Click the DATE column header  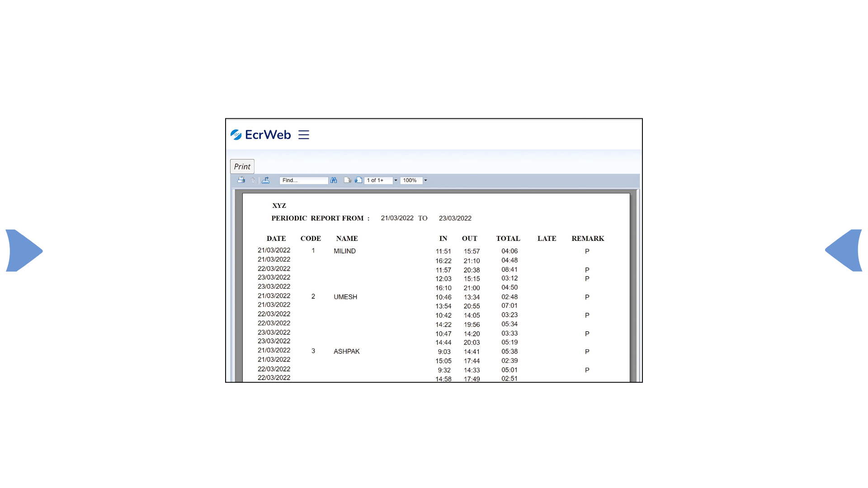tap(276, 239)
